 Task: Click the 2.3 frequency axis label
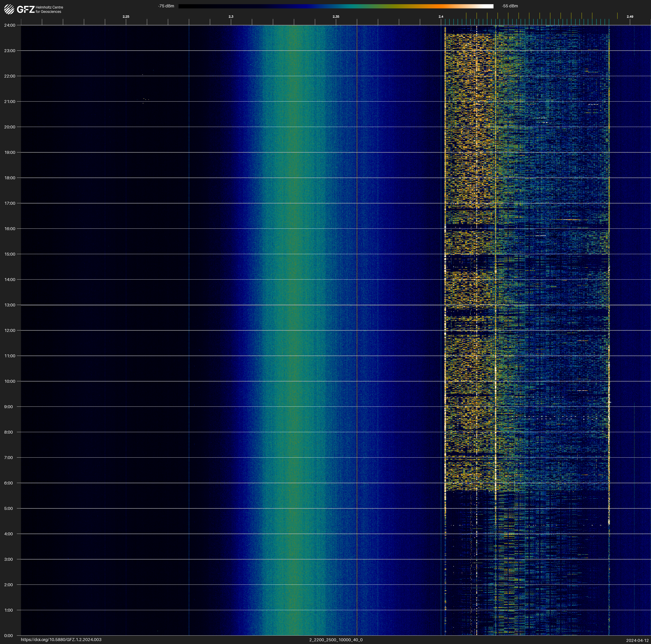[231, 17]
